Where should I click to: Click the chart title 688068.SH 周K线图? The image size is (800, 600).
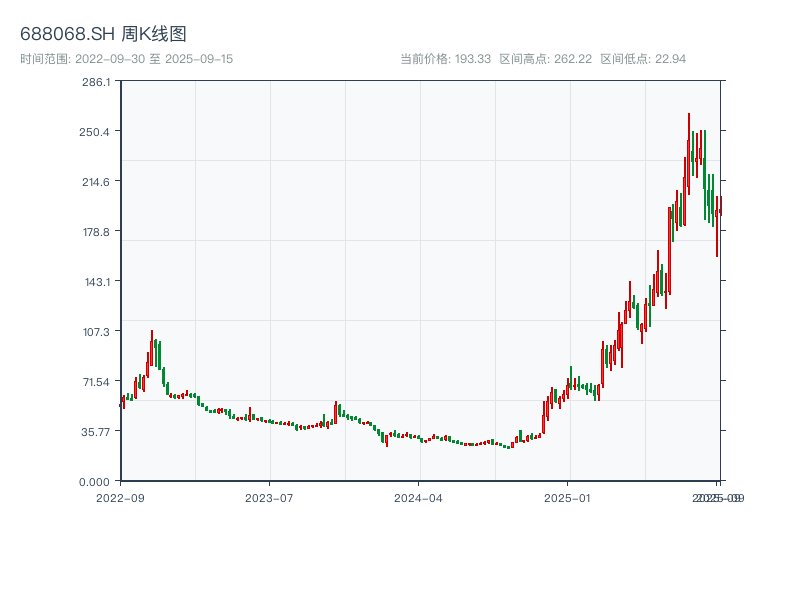(x=103, y=34)
